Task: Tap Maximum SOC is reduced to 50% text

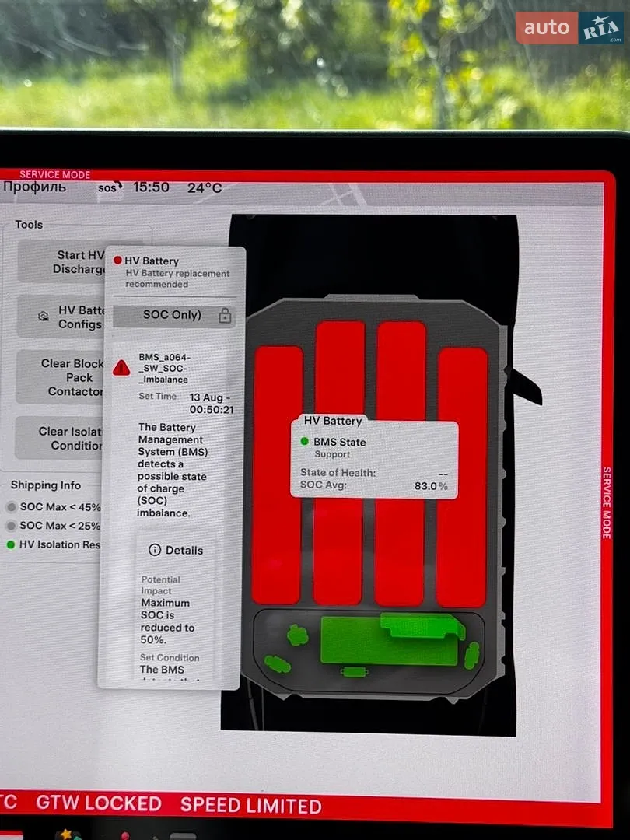Action: pos(168,621)
